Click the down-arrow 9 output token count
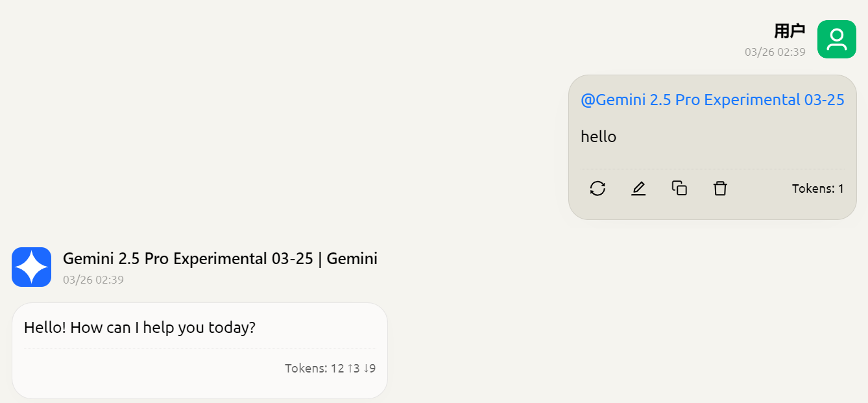The width and height of the screenshot is (868, 403). coord(370,369)
